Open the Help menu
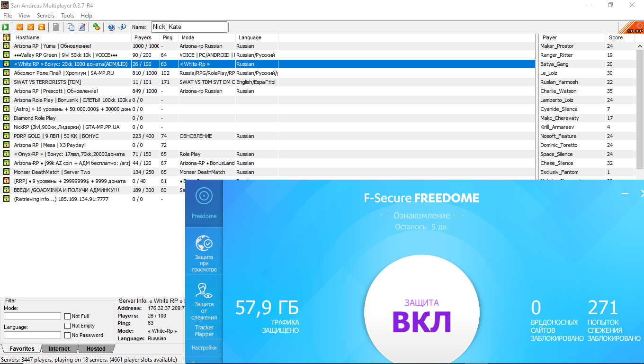 tap(86, 16)
